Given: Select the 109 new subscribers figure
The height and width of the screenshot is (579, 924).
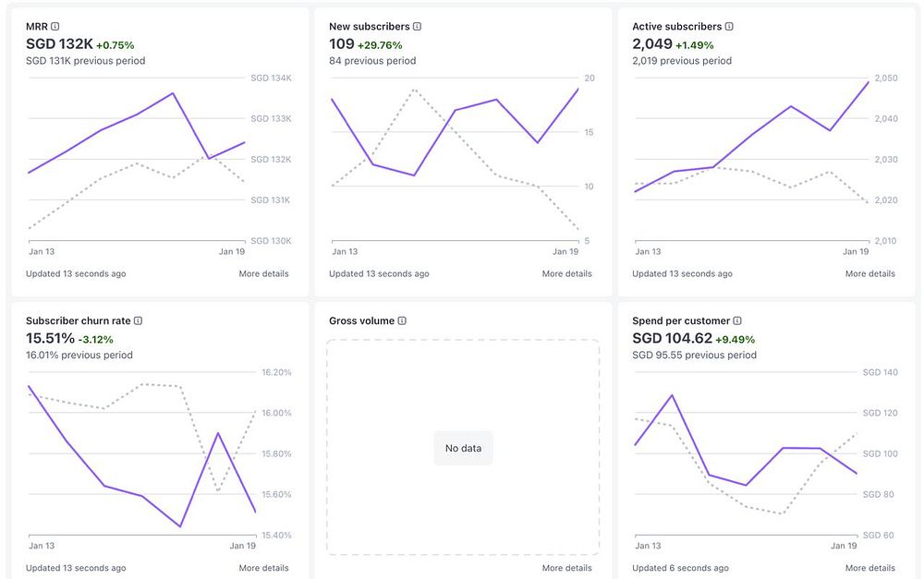Looking at the screenshot, I should pos(342,44).
